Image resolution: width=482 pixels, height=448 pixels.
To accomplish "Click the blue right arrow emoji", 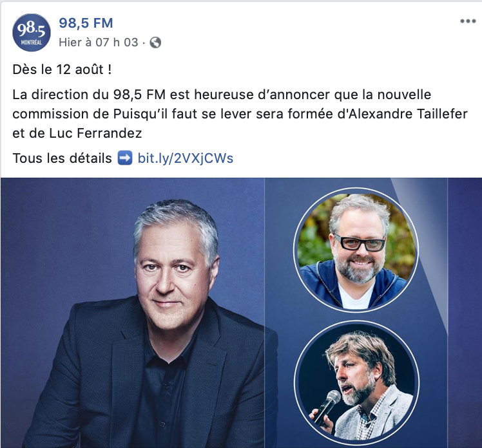I will (x=125, y=158).
